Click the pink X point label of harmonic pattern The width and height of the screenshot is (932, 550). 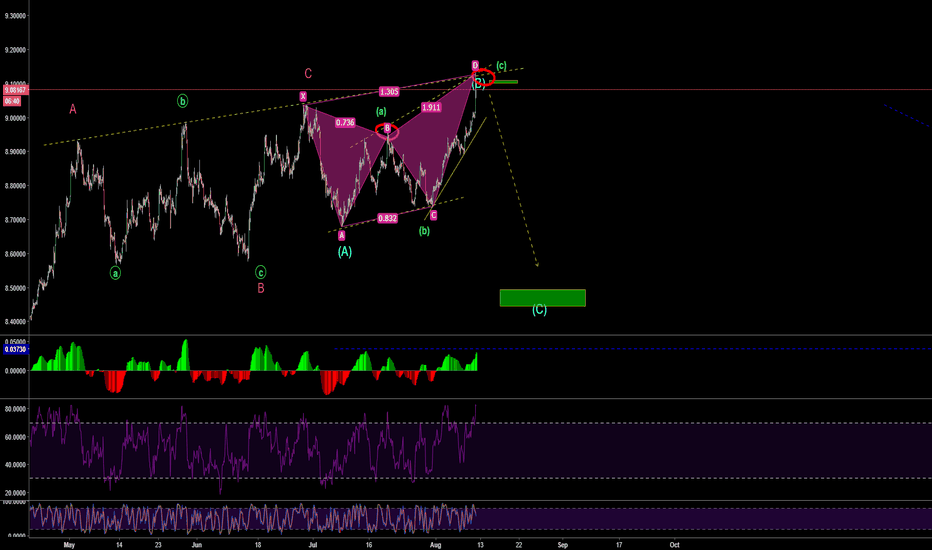tap(303, 96)
